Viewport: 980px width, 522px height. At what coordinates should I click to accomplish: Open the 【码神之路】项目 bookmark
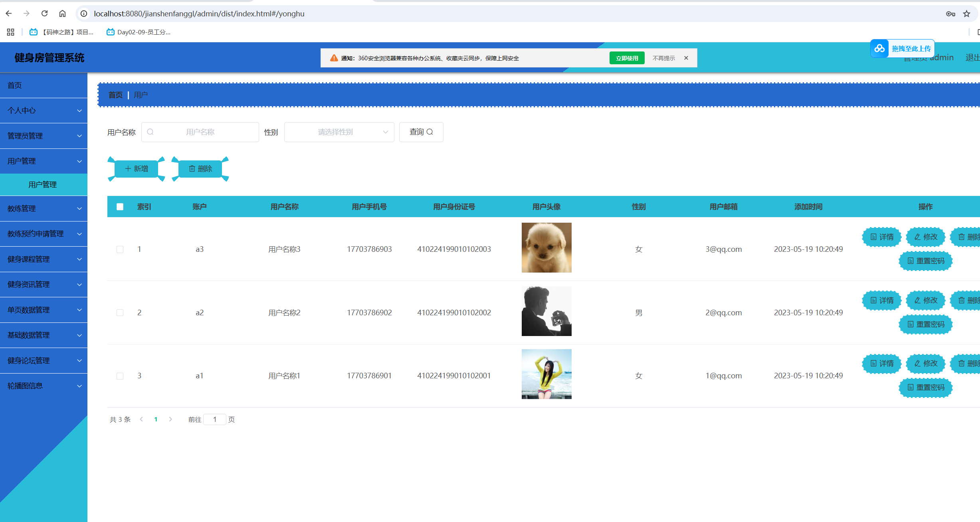click(x=62, y=32)
